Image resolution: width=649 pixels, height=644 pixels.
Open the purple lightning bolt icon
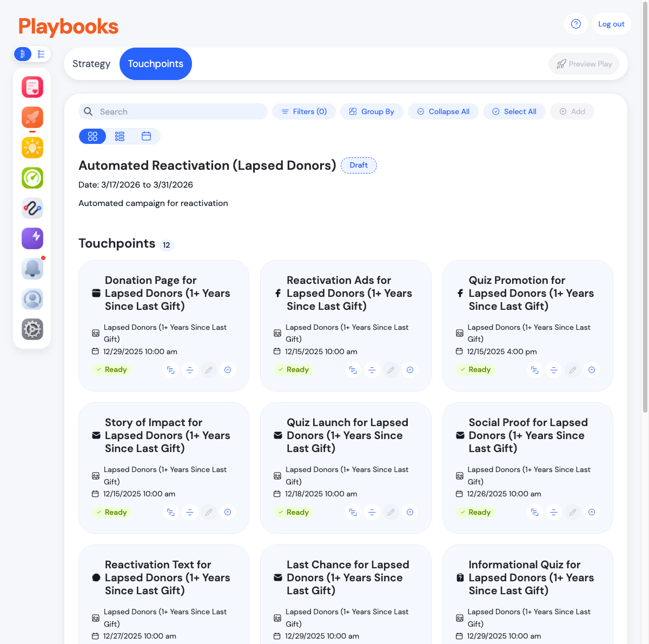32,238
